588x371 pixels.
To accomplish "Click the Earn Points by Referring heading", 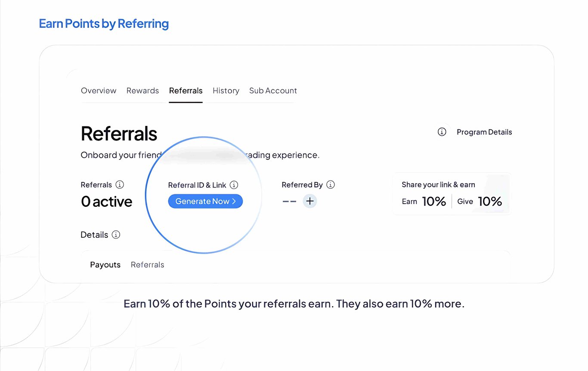I will [x=104, y=24].
